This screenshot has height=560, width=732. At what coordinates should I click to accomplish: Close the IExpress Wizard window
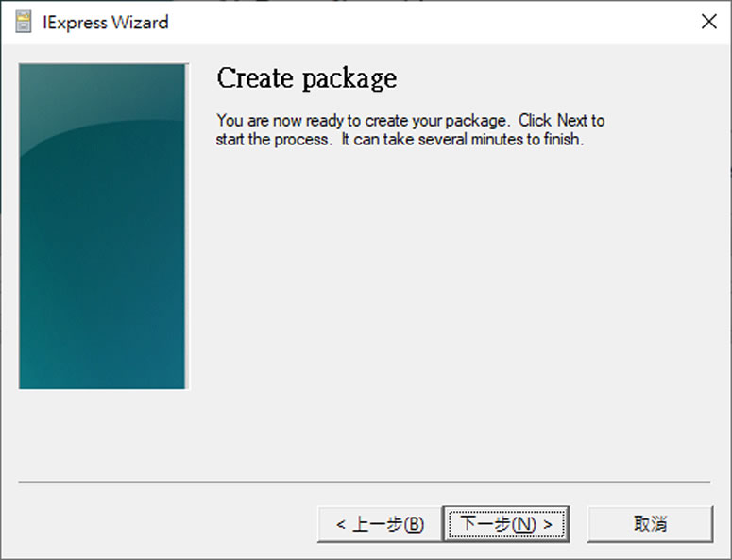(x=708, y=22)
